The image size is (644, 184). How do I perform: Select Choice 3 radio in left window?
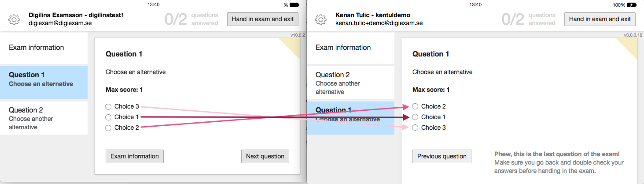[108, 106]
